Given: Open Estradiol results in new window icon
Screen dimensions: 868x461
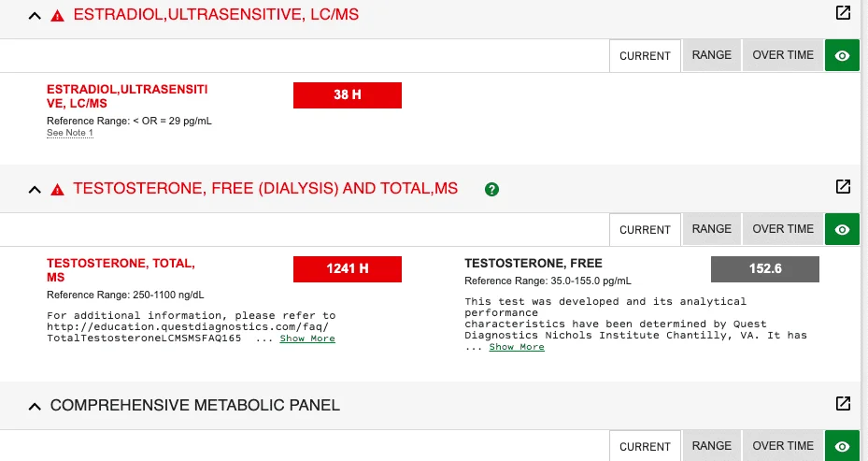Looking at the screenshot, I should pos(843,13).
